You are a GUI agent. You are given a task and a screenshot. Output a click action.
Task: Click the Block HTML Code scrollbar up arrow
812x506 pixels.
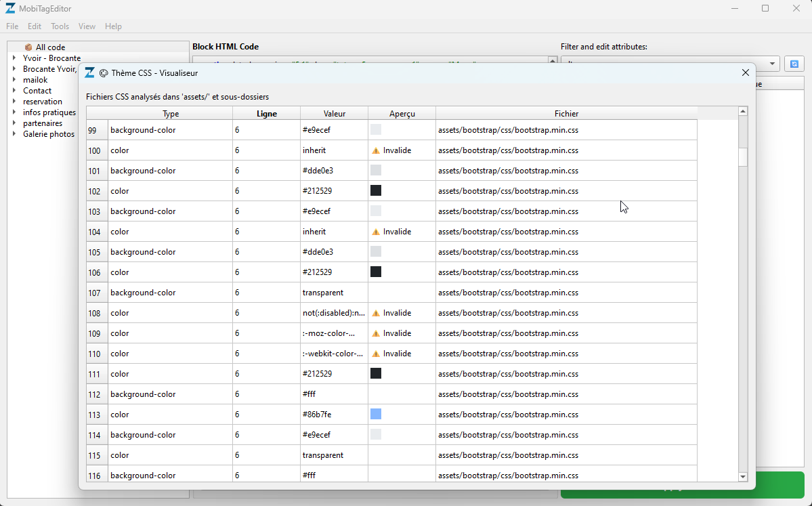click(x=553, y=60)
